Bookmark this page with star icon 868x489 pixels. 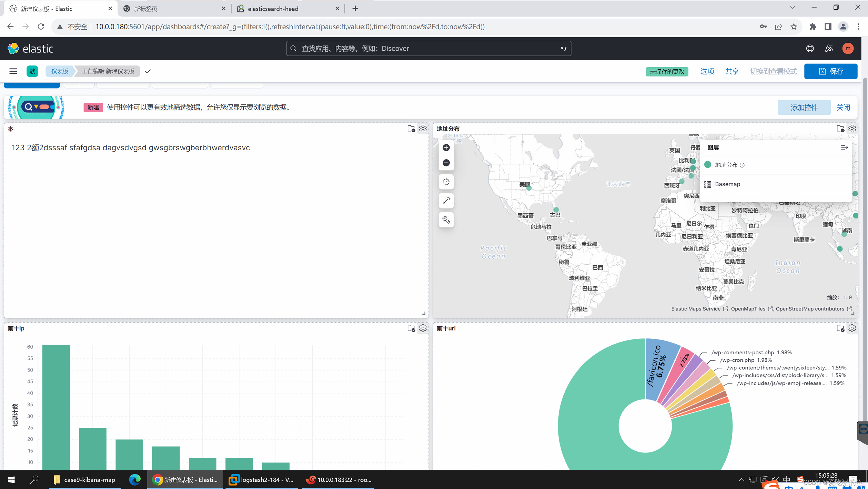(794, 27)
